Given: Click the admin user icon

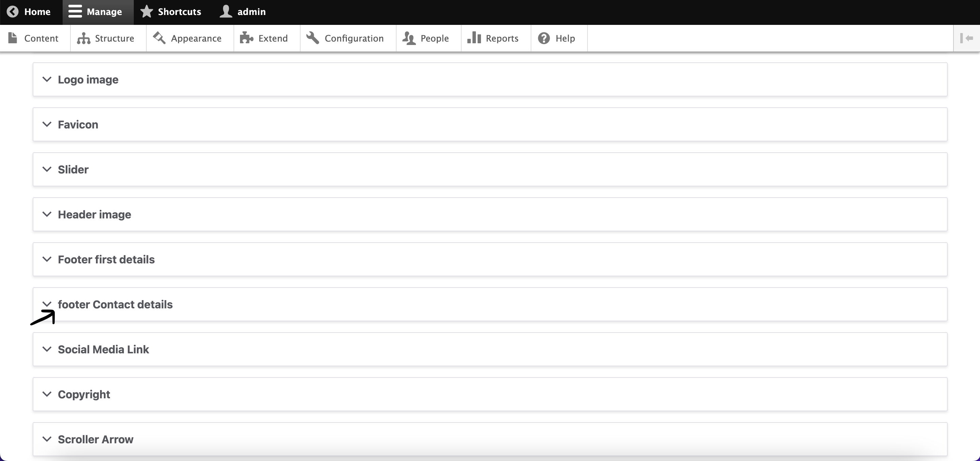Looking at the screenshot, I should pos(226,12).
